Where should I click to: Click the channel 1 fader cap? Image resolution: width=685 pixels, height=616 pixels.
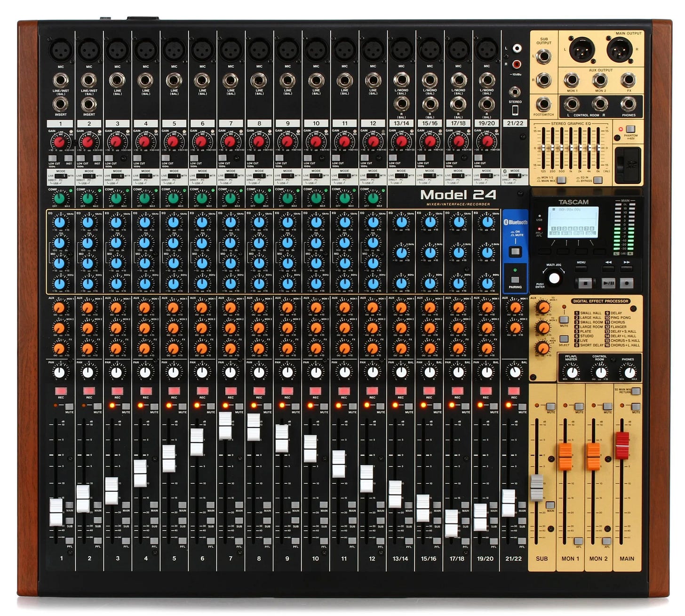(56, 512)
